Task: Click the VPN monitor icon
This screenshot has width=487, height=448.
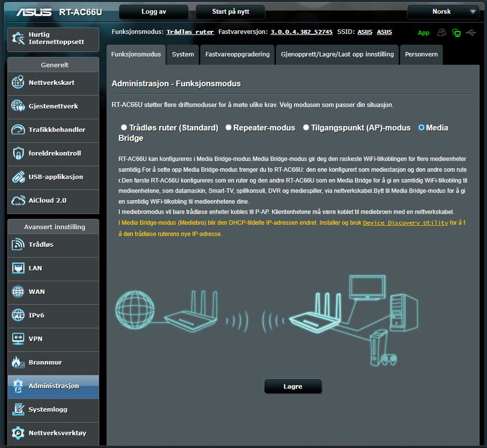Action: click(x=18, y=339)
